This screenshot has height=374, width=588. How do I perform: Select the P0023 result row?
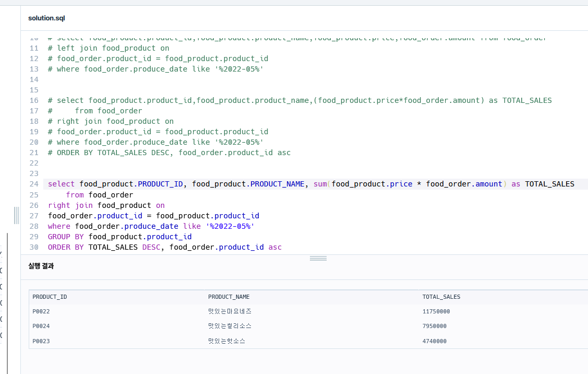(x=308, y=341)
